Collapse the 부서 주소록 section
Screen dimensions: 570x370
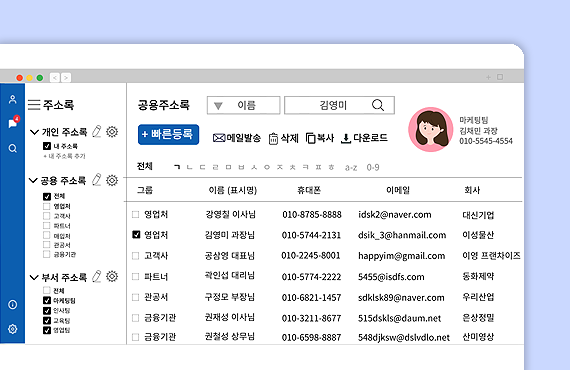tap(34, 278)
